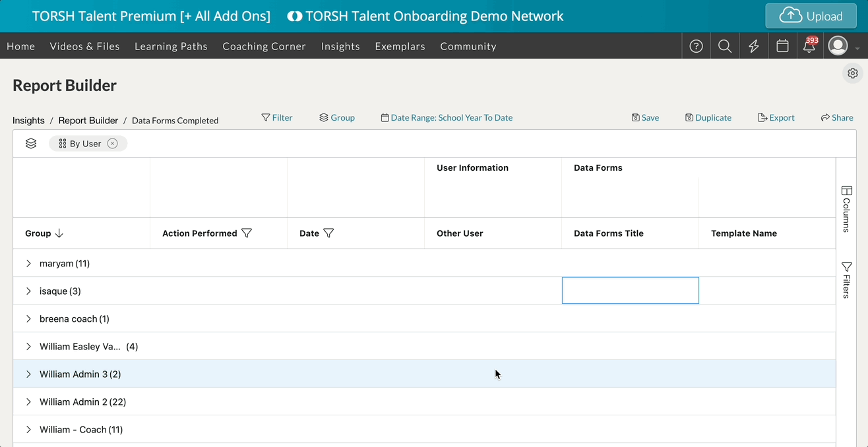The image size is (868, 447).
Task: Open the calendar icon in navbar
Action: pos(782,46)
